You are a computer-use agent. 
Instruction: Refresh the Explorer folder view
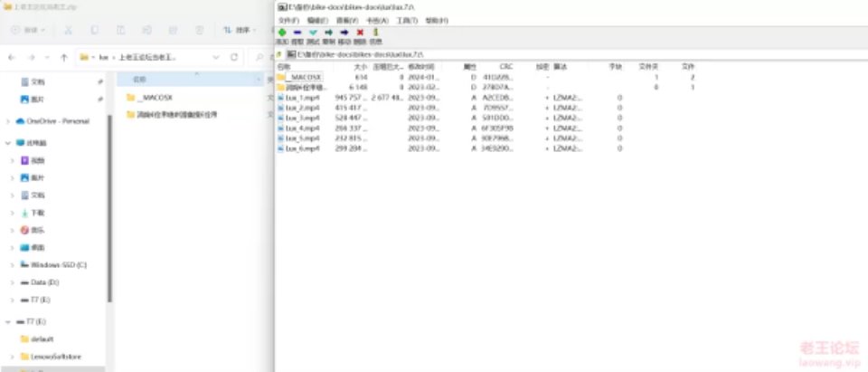233,57
